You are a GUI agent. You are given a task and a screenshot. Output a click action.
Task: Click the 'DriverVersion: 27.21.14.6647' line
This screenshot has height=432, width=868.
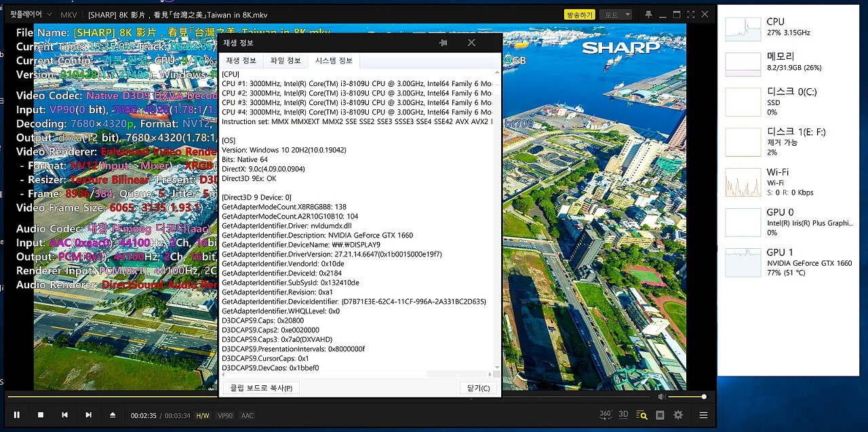(x=332, y=254)
